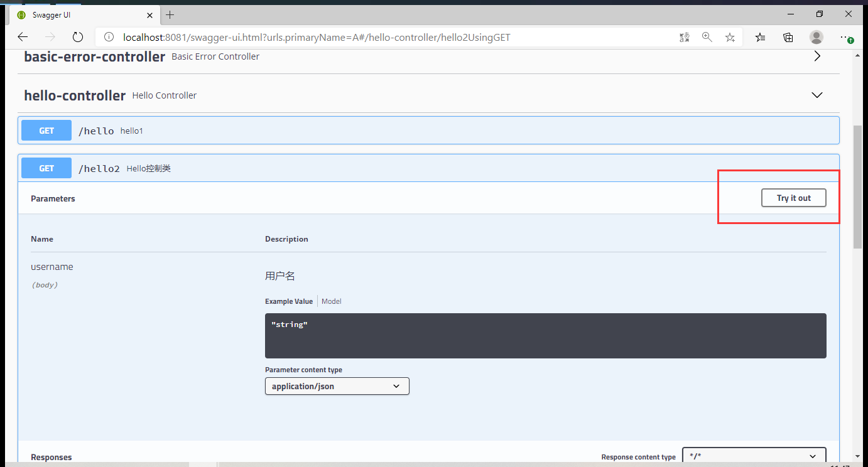Click the 'Response content type' label
The height and width of the screenshot is (467, 868).
[638, 458]
